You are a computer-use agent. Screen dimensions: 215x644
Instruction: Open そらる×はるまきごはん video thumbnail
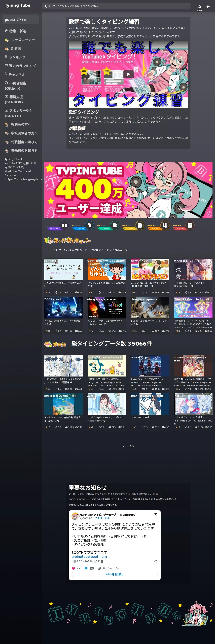(x=64, y=307)
